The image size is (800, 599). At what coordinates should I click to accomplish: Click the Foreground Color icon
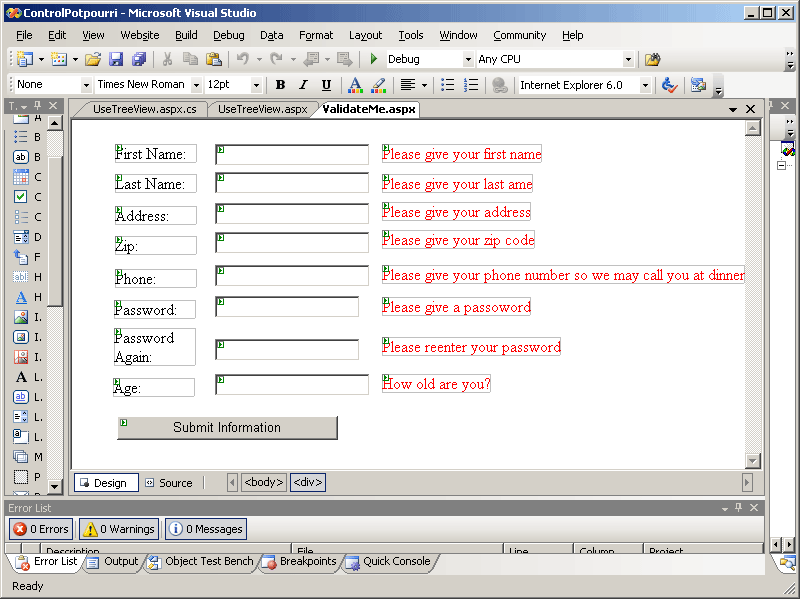354,85
